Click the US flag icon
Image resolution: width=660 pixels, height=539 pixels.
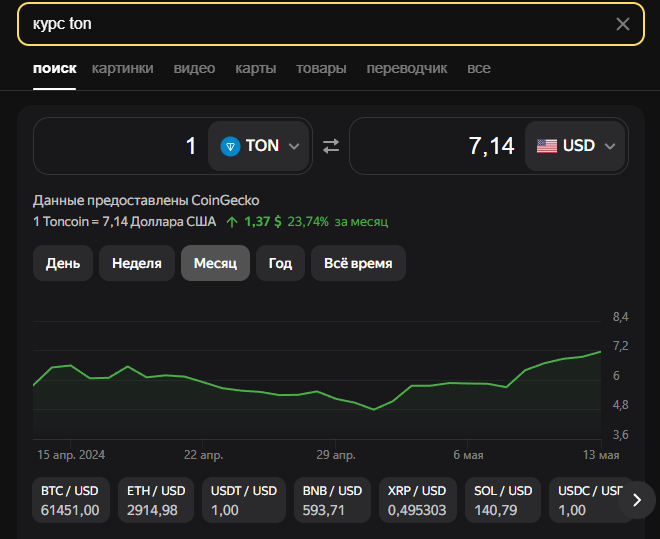pyautogui.click(x=547, y=146)
